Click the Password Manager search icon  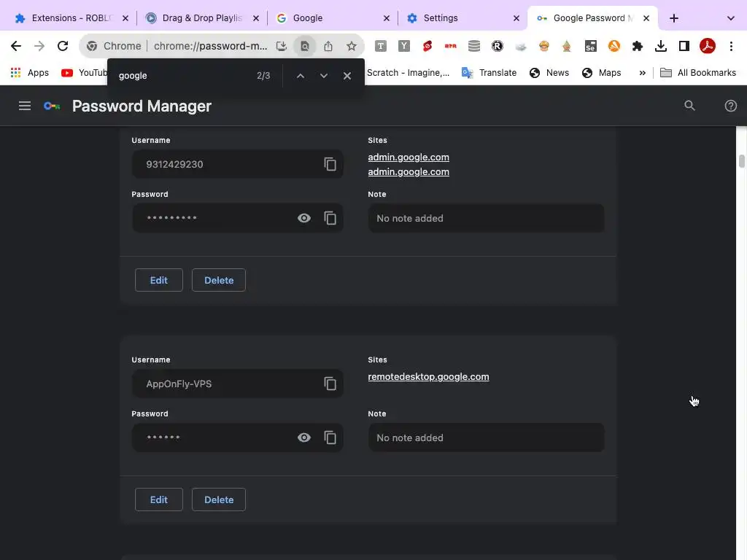tap(689, 106)
